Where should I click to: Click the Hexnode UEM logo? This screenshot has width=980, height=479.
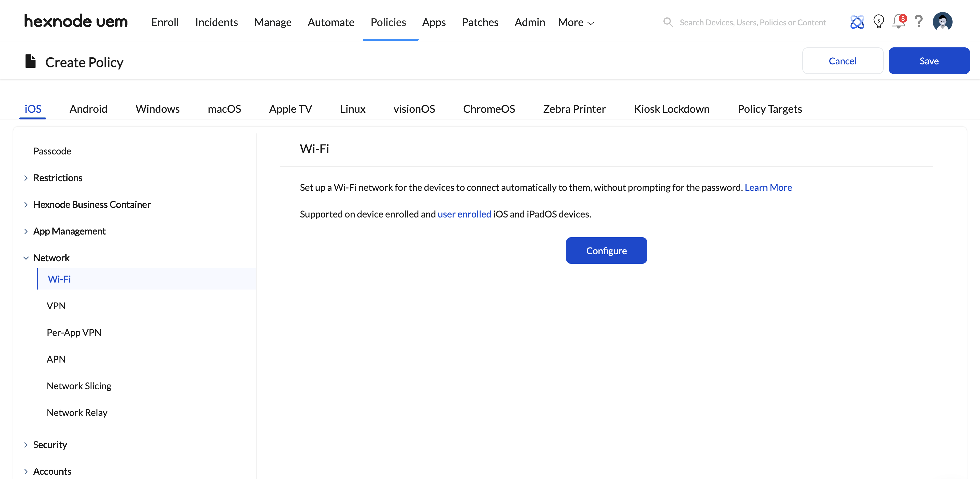[75, 21]
